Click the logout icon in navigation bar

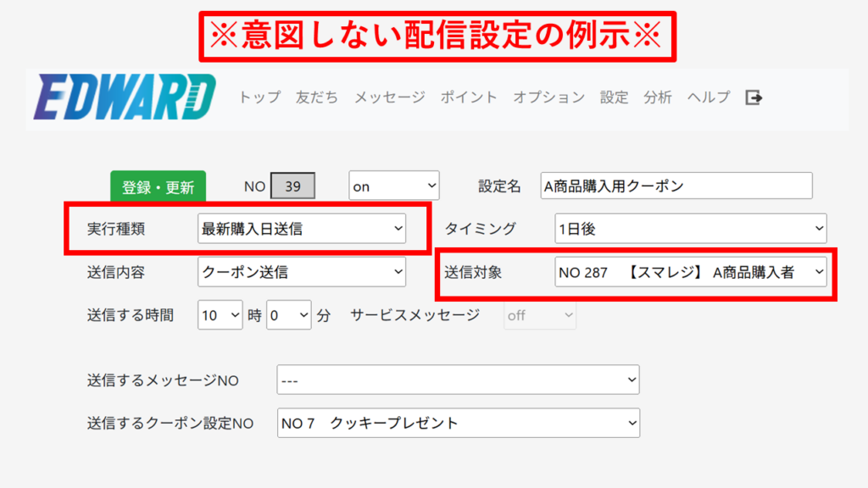click(754, 97)
